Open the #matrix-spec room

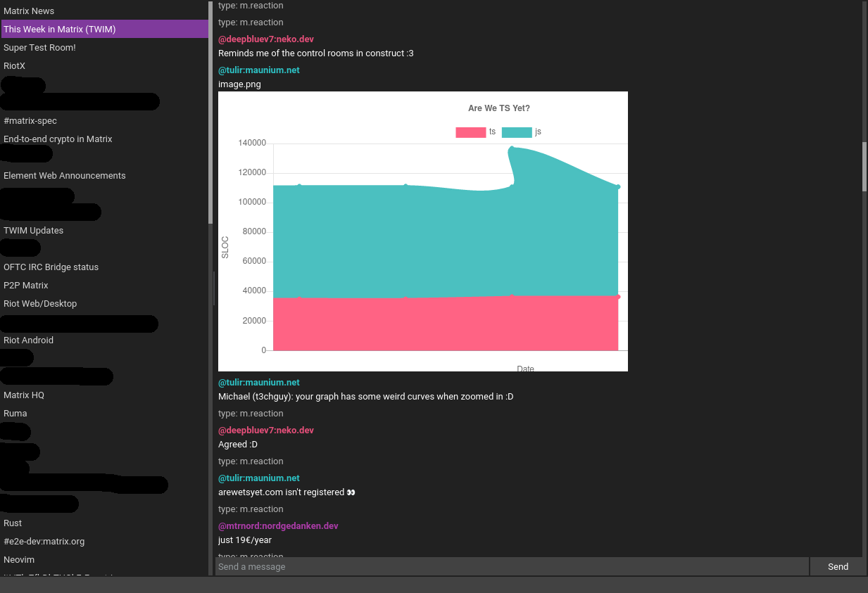click(x=30, y=121)
